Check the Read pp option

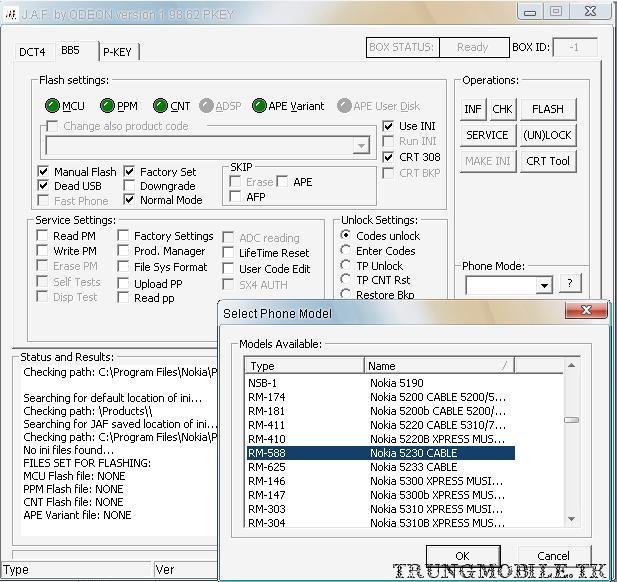[123, 298]
